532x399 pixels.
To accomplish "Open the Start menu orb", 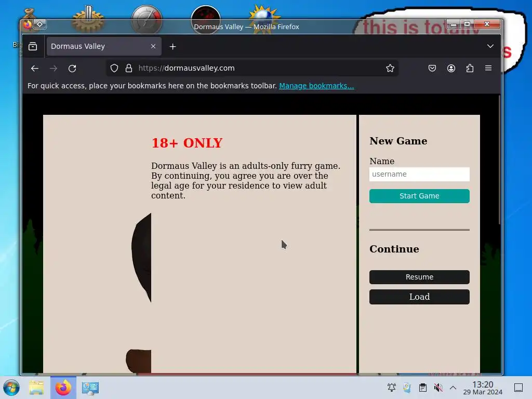I will [11, 388].
